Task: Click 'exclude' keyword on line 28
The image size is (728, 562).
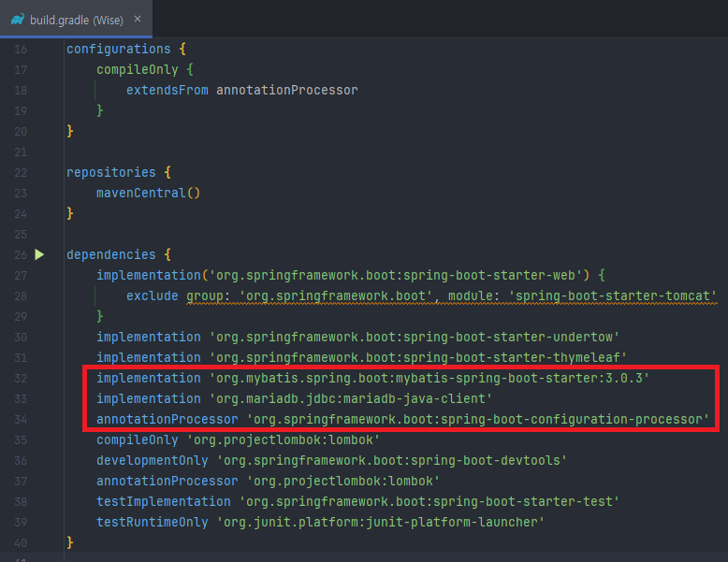Action: click(x=153, y=295)
